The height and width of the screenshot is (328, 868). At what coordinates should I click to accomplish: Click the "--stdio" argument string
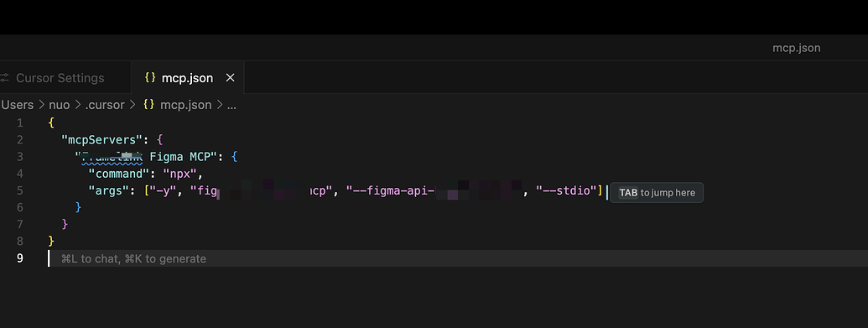click(566, 190)
